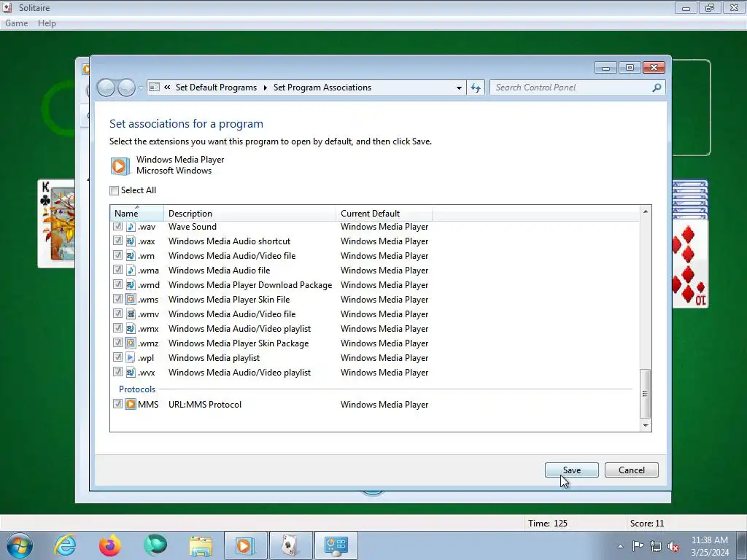Click the .wav file type icon
This screenshot has width=747, height=560.
131,227
